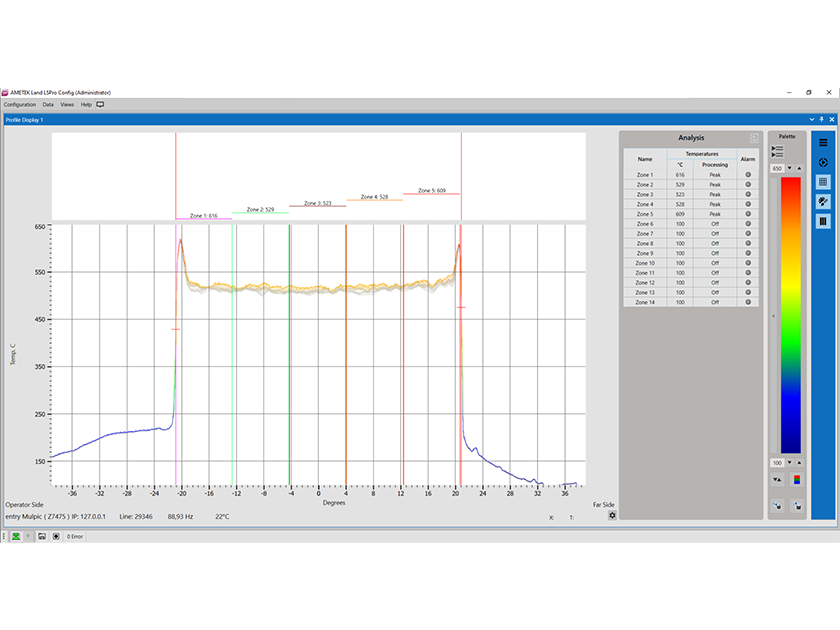Expand the Profile Display 1 panel dropdown
The width and height of the screenshot is (840, 630).
coord(811,118)
